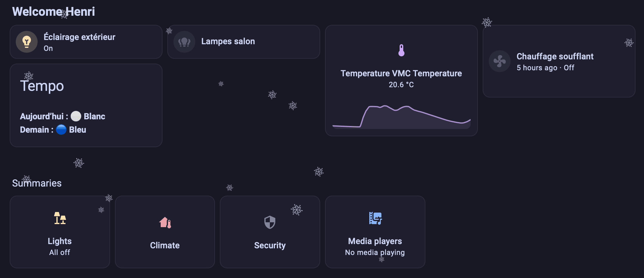This screenshot has width=644, height=278.
Task: Click the light bulb icon on Éclairage extérieur
Action: pyautogui.click(x=27, y=42)
